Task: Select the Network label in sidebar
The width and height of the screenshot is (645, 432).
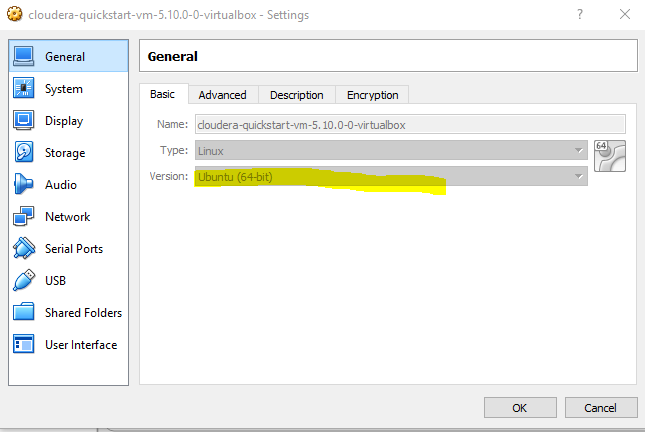Action: click(67, 216)
